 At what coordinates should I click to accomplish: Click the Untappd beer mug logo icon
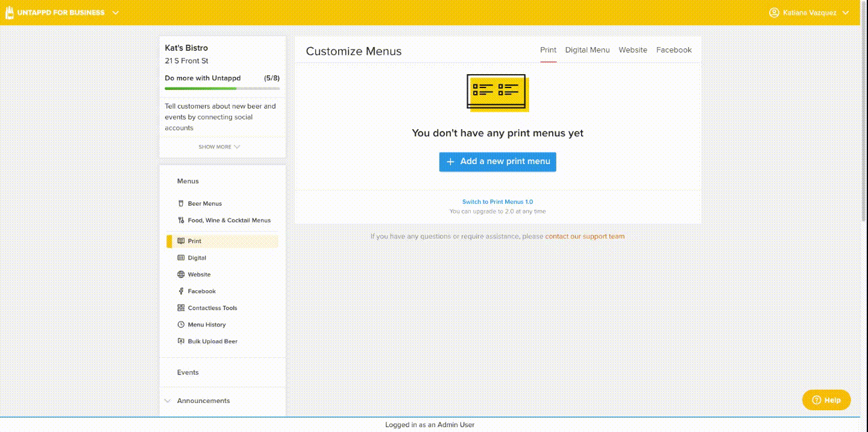pos(9,12)
